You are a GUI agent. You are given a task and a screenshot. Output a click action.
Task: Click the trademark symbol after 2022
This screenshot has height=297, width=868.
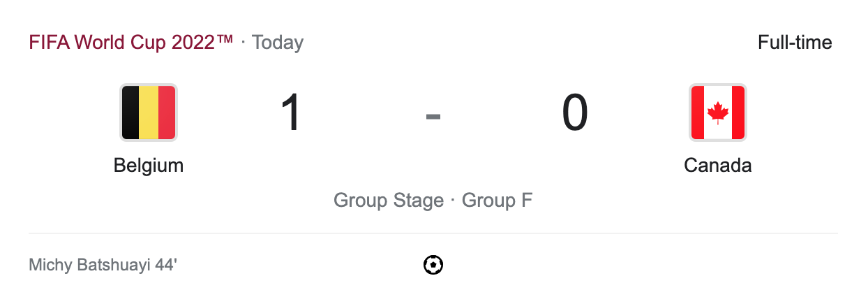click(225, 40)
